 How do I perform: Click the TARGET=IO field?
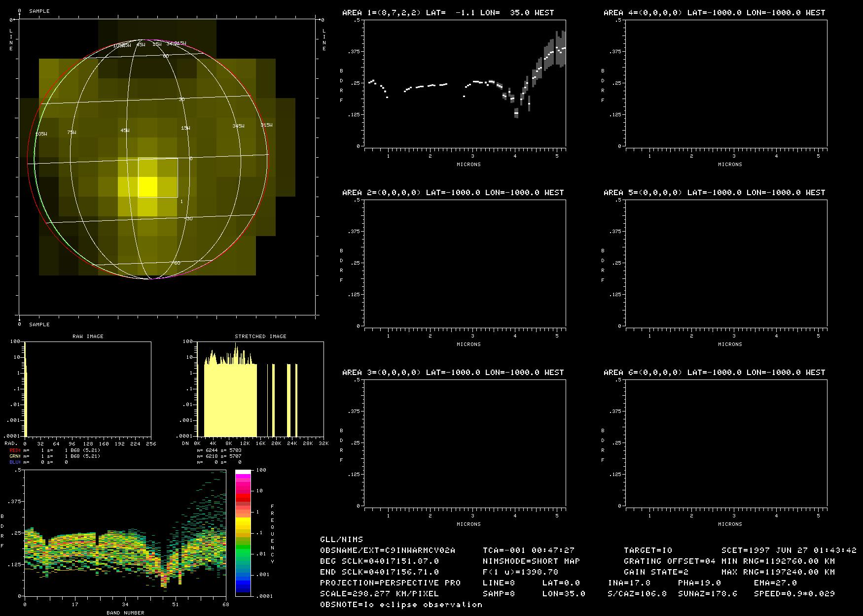click(647, 550)
